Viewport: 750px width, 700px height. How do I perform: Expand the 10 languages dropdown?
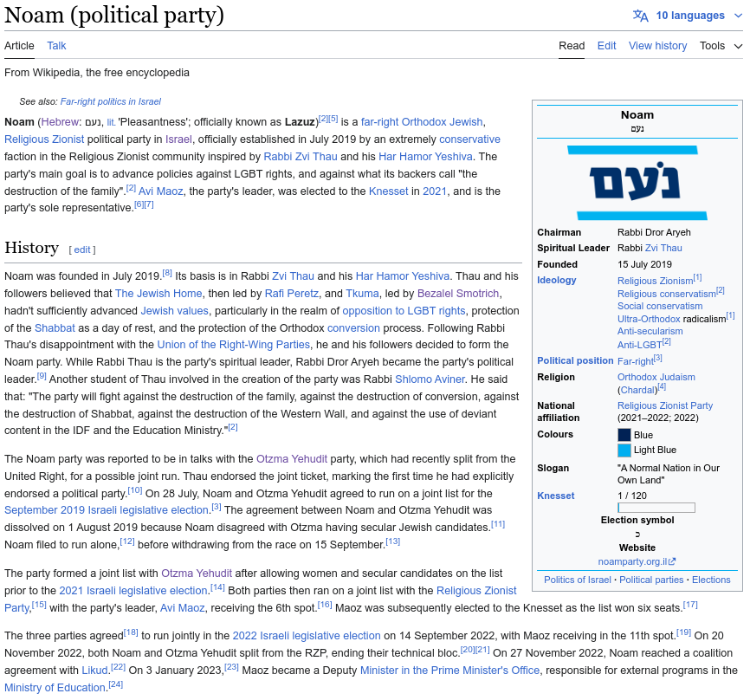click(699, 16)
